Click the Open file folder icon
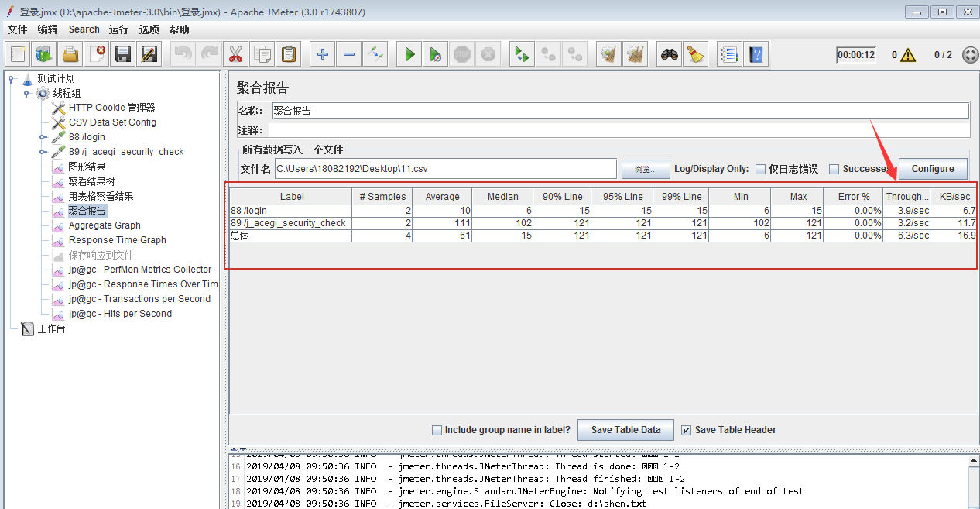980x509 pixels. (x=70, y=54)
